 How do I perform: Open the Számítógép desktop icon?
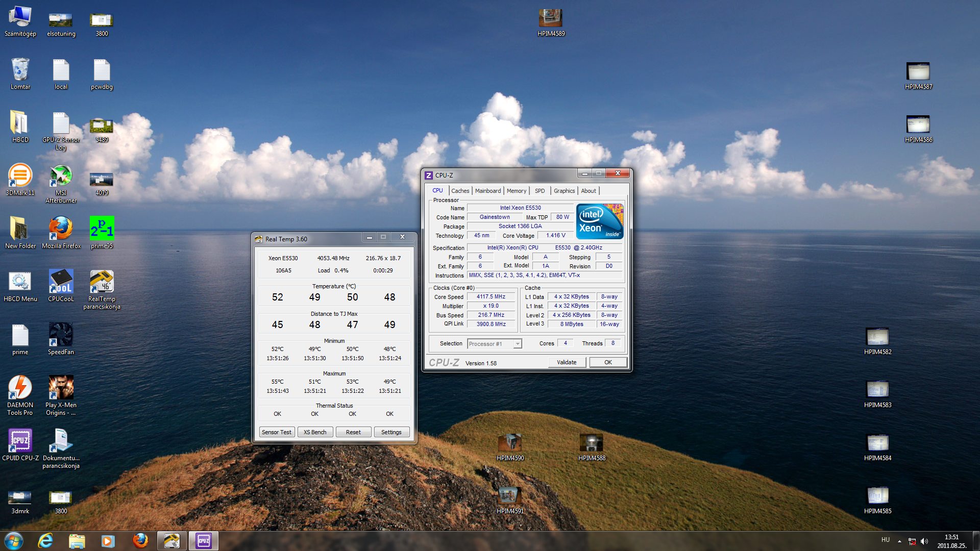[x=20, y=21]
